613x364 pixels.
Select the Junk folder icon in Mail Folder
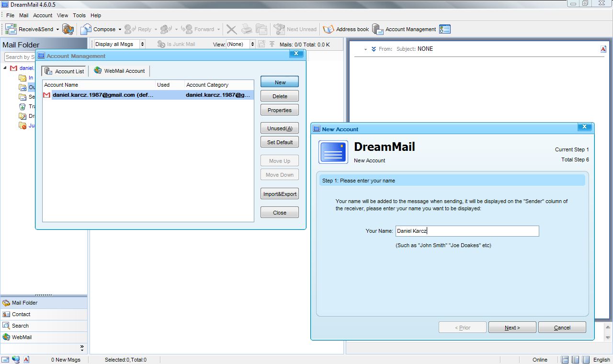point(23,125)
